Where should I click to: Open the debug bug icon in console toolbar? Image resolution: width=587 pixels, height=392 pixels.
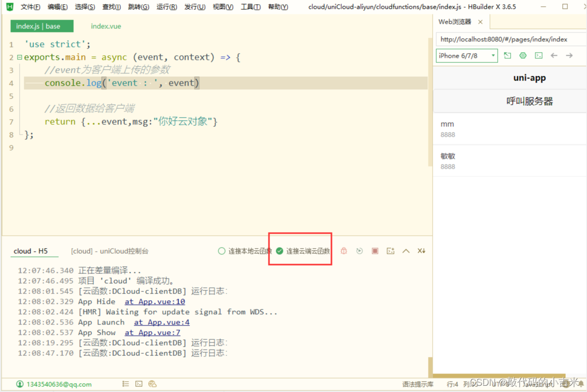tap(344, 251)
